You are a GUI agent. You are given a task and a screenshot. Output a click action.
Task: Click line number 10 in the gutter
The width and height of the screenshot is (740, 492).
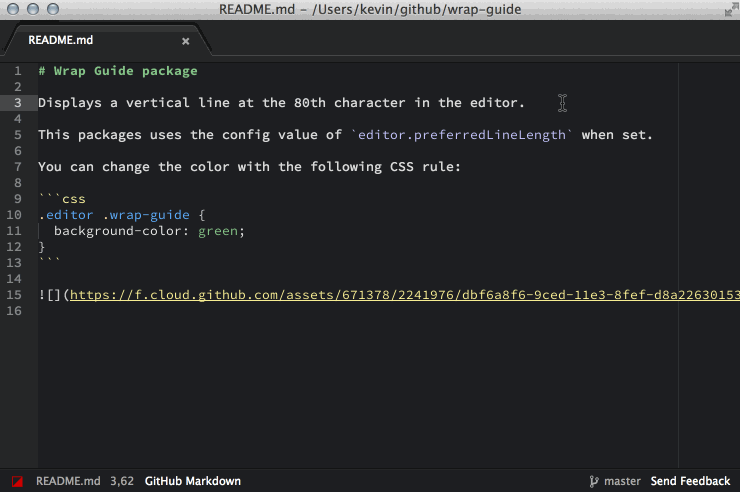pyautogui.click(x=15, y=215)
